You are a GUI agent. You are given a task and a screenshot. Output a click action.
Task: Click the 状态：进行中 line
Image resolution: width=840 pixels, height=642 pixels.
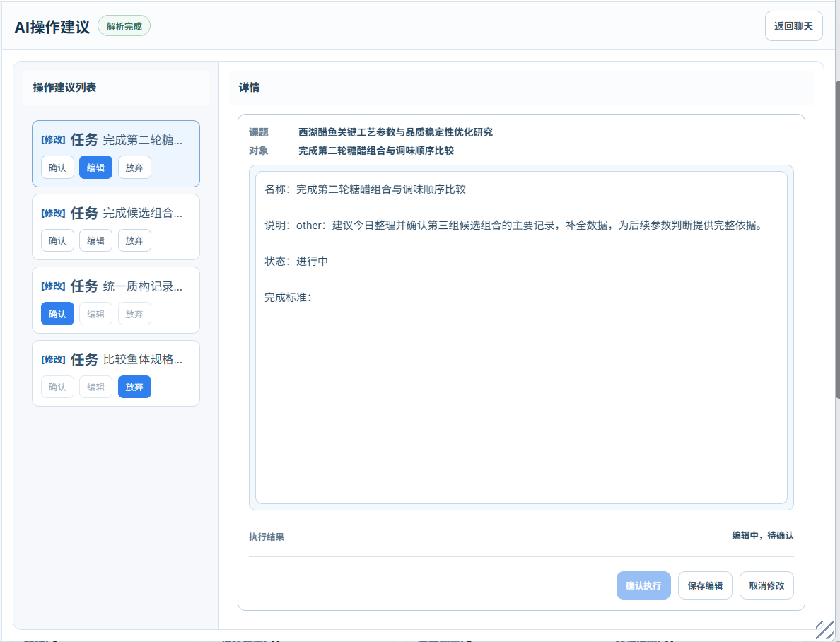coord(296,261)
